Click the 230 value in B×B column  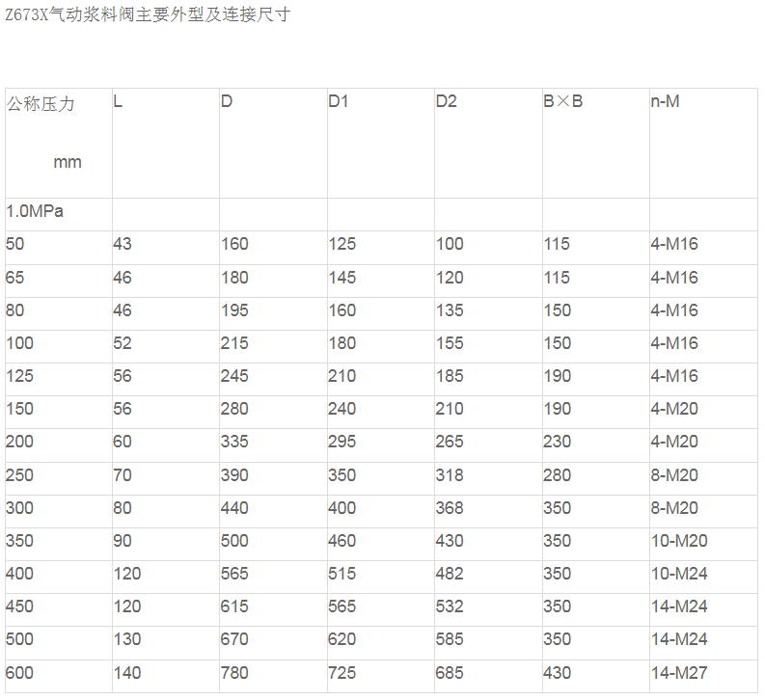click(x=557, y=442)
